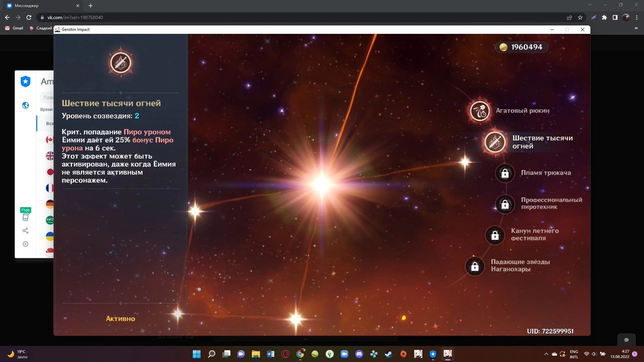Click the VPN shield logo in side window

(x=25, y=82)
